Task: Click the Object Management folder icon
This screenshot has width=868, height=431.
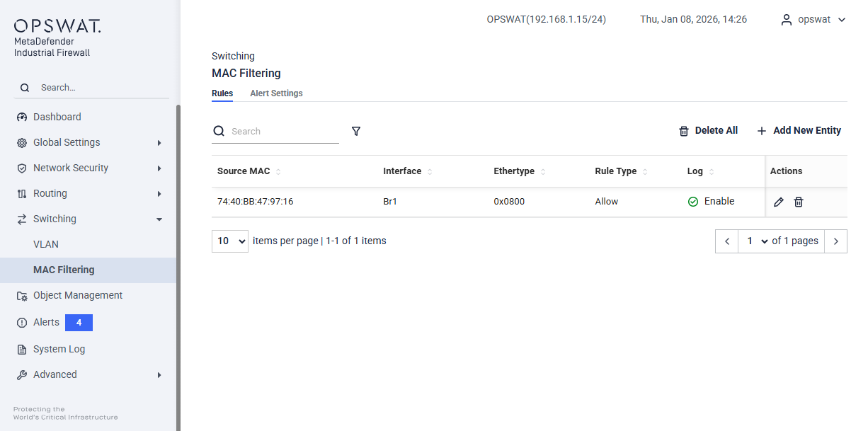Action: [22, 296]
